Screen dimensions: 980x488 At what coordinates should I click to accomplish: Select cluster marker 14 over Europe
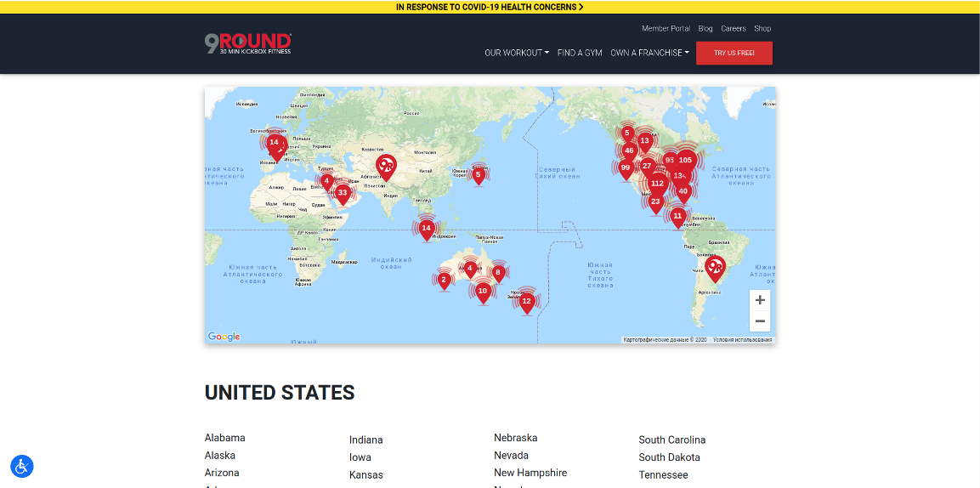click(274, 144)
